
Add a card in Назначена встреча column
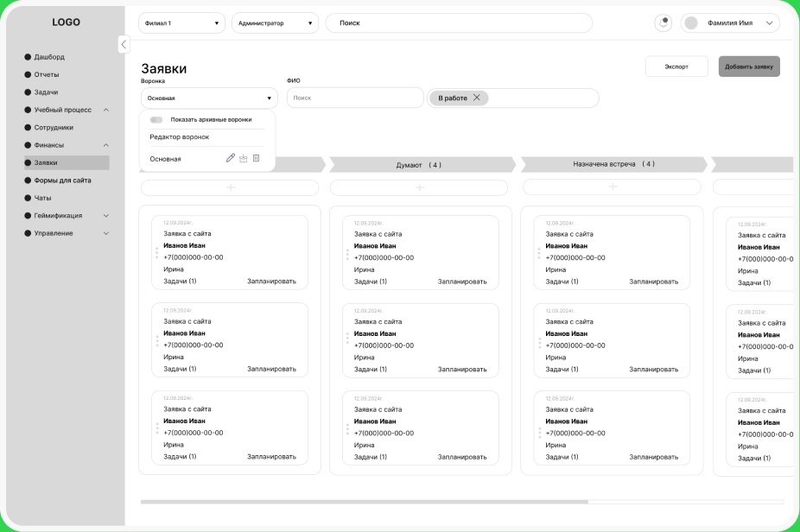pyautogui.click(x=613, y=187)
